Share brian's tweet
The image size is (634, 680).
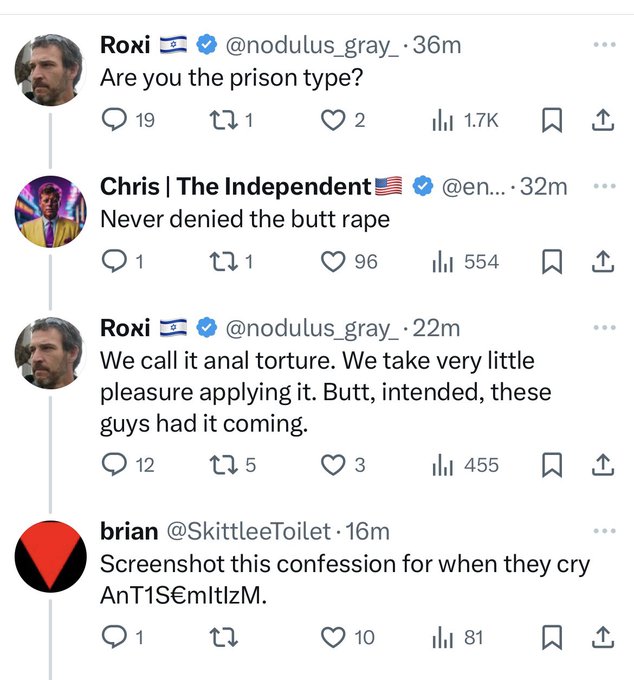(602, 637)
